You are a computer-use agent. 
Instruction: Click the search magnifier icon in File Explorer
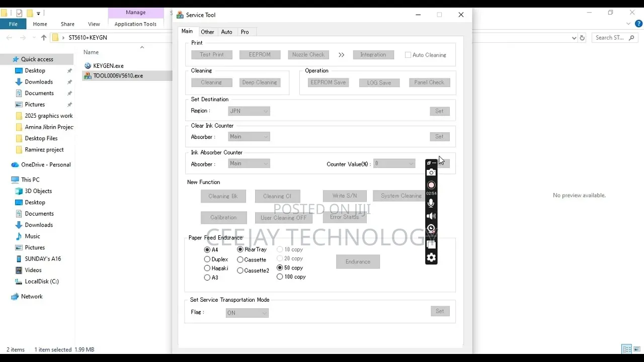coord(631,38)
